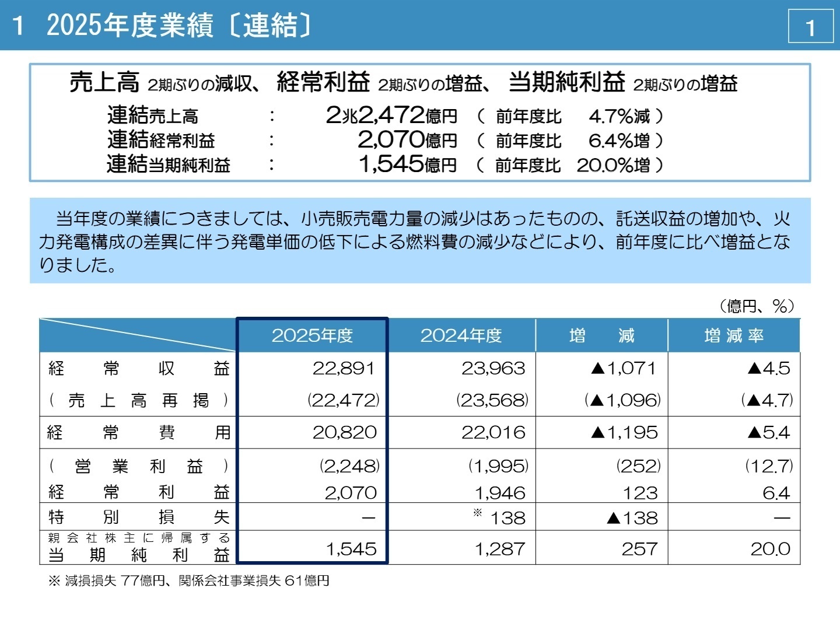Click the value 20,820
Image resolution: width=840 pixels, height=630 pixels.
point(345,432)
